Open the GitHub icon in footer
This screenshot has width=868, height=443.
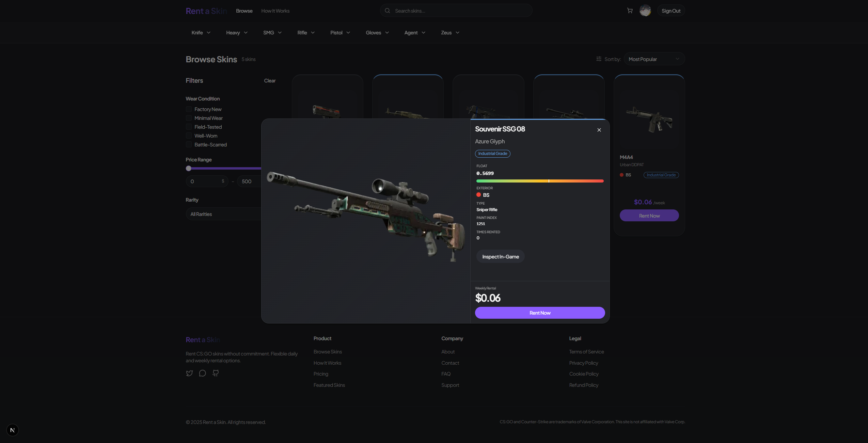pos(216,373)
